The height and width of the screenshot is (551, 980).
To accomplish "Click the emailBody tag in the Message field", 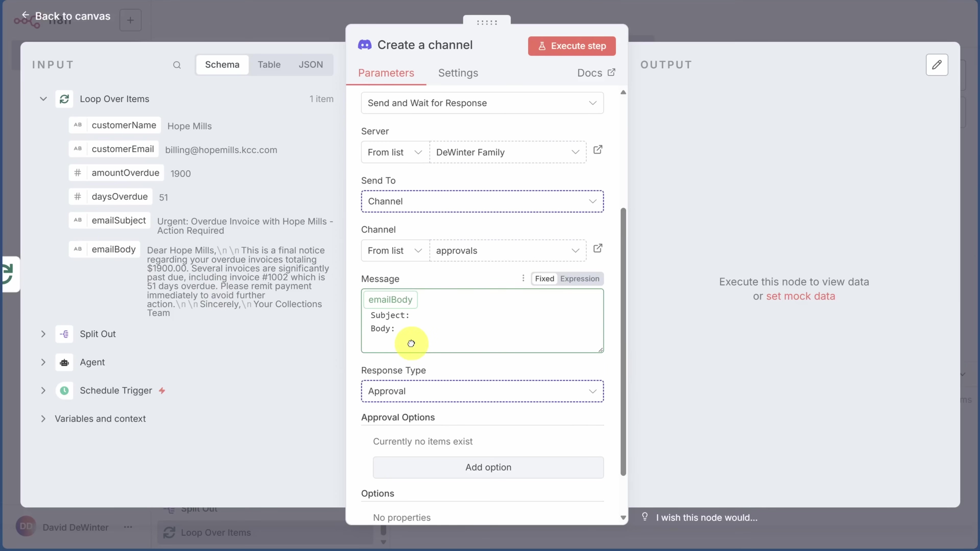I will point(390,300).
